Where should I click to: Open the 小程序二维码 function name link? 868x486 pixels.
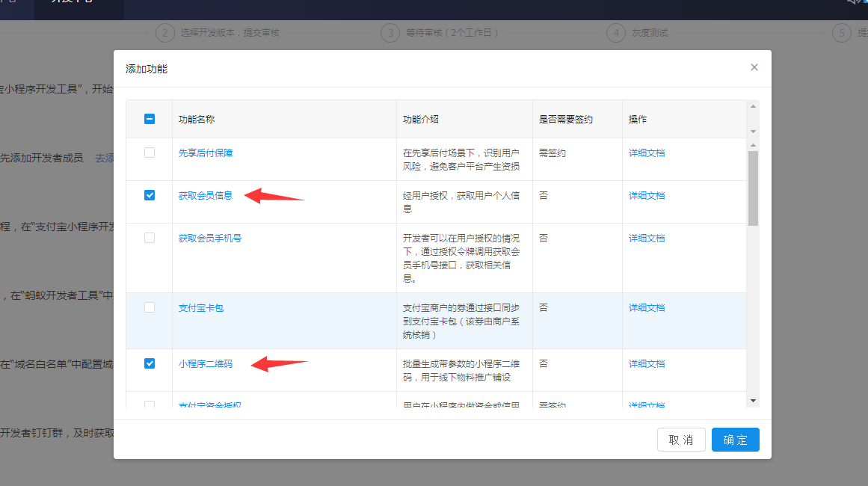point(206,363)
